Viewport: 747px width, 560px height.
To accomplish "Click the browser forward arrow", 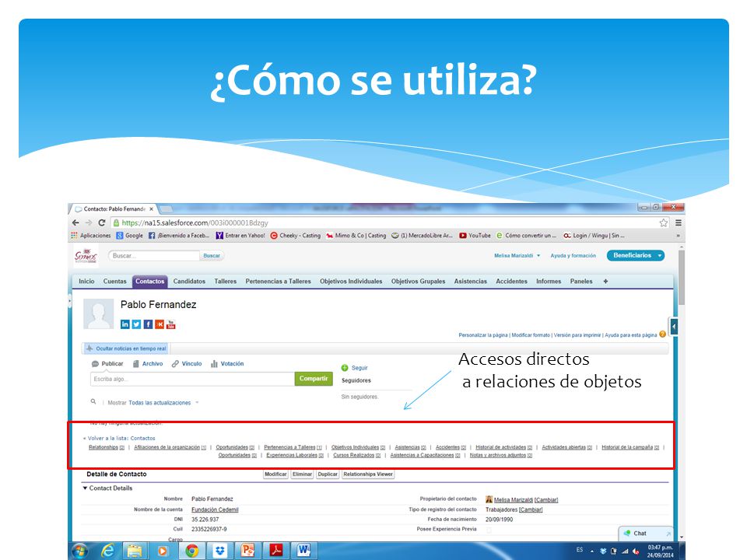I will click(x=89, y=222).
